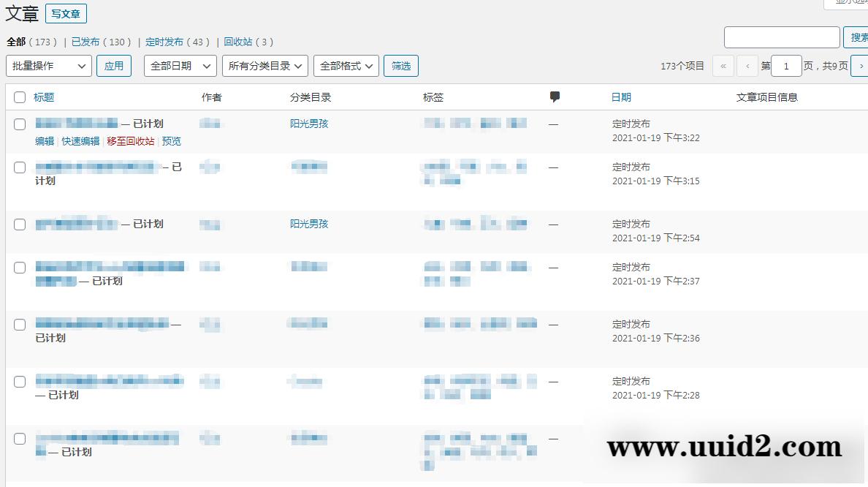Go to next page with › arrow
The height and width of the screenshot is (487, 868).
pos(861,65)
